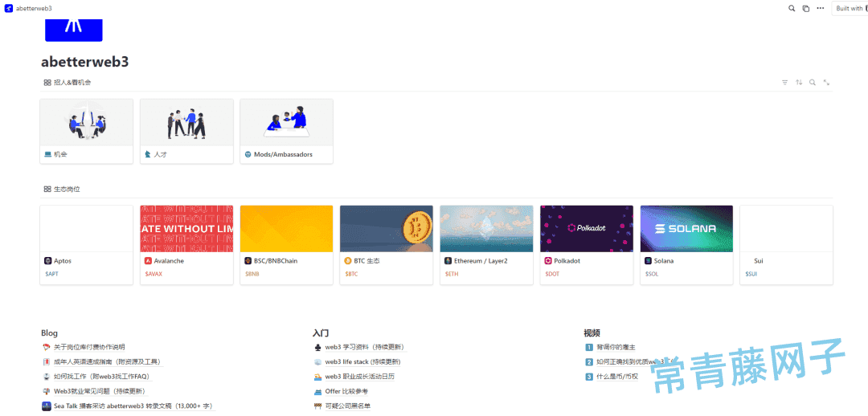The height and width of the screenshot is (416, 868).
Task: Open web3 职业成长活动日历 link
Action: [360, 376]
